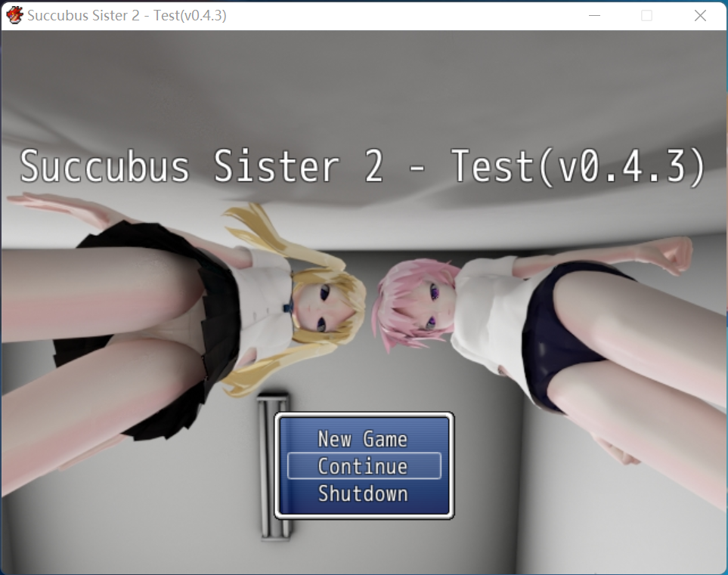Close the game window
This screenshot has width=728, height=575.
click(x=700, y=15)
